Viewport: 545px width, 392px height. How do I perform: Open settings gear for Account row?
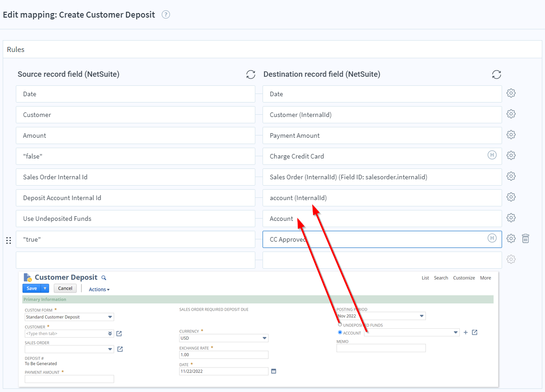511,218
